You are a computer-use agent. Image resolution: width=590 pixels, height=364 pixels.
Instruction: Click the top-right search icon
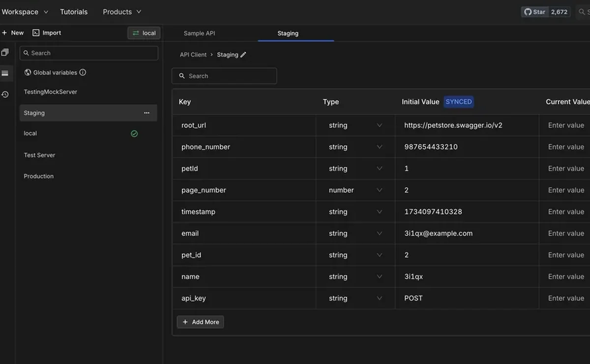pos(582,12)
